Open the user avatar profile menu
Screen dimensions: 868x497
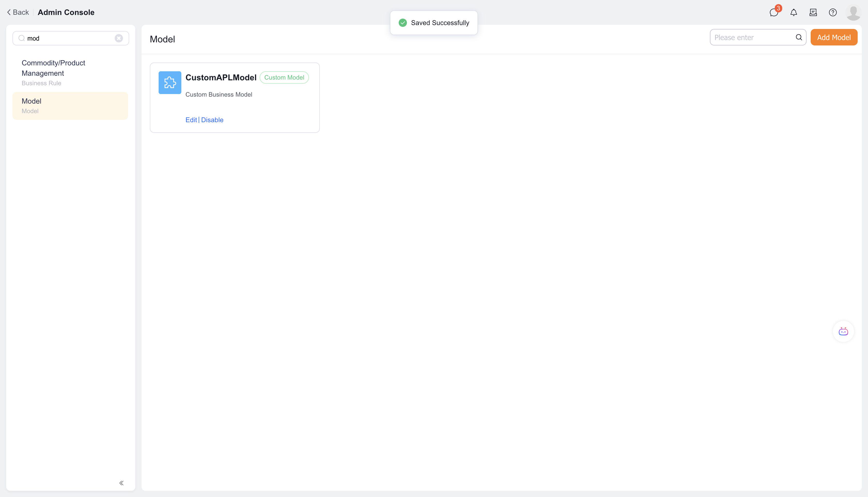pyautogui.click(x=853, y=13)
